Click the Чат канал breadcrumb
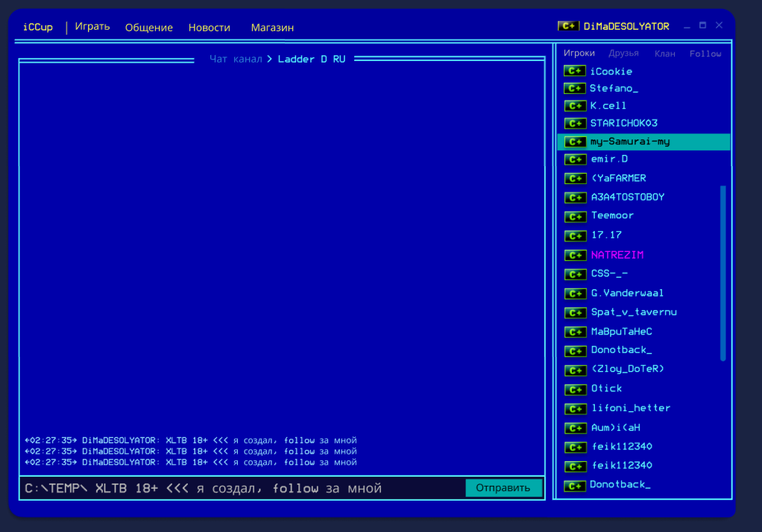 pos(236,60)
